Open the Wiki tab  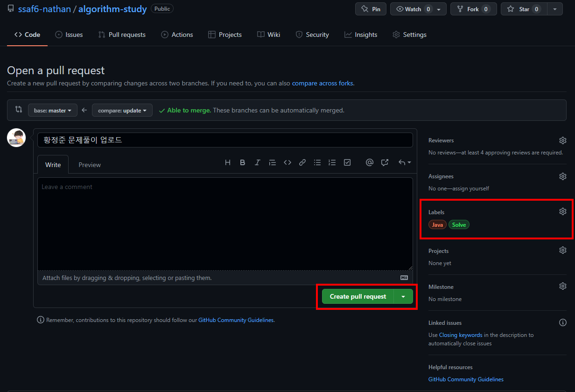click(269, 35)
